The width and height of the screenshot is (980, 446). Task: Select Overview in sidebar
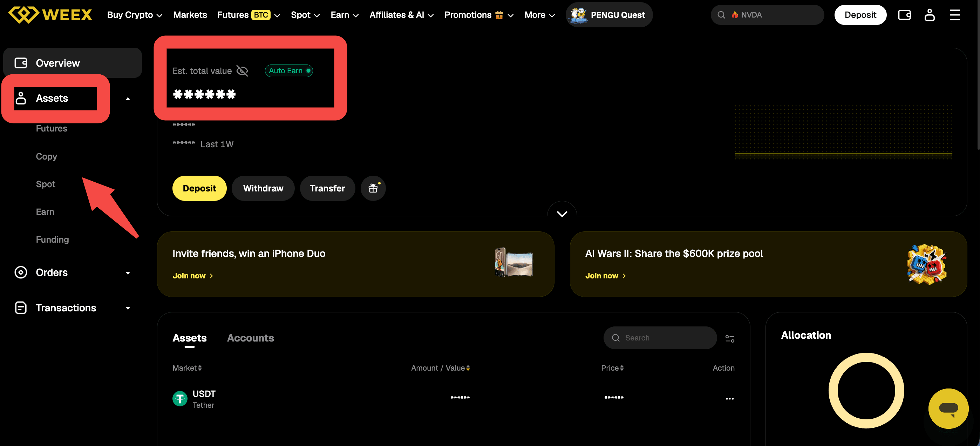(72, 63)
